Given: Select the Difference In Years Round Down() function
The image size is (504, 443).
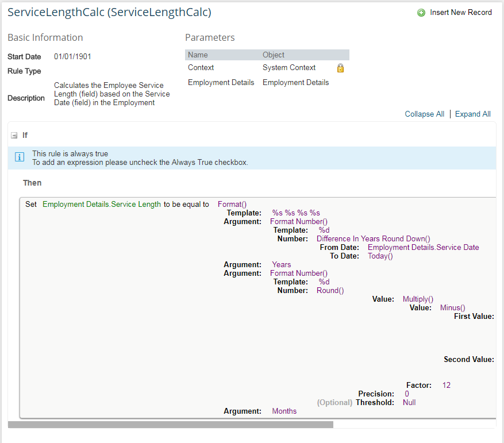Looking at the screenshot, I should click(x=373, y=239).
